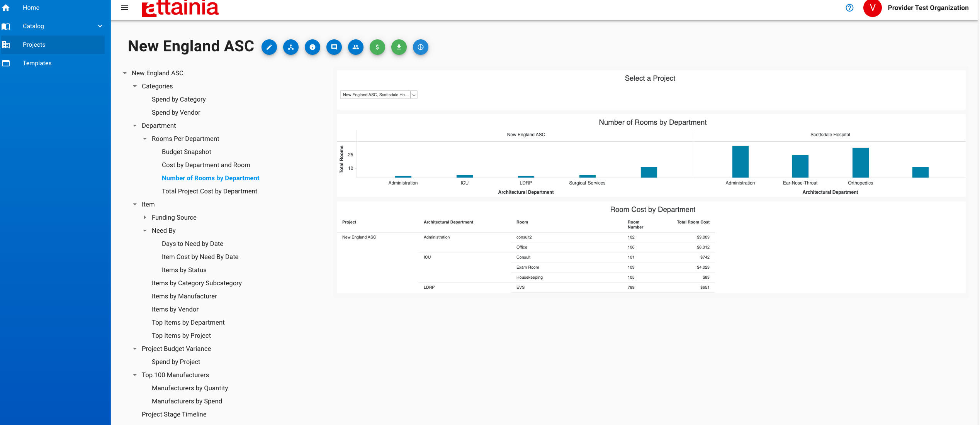Screen dimensions: 980x425
Task: Click the red V user avatar
Action: pyautogui.click(x=872, y=8)
